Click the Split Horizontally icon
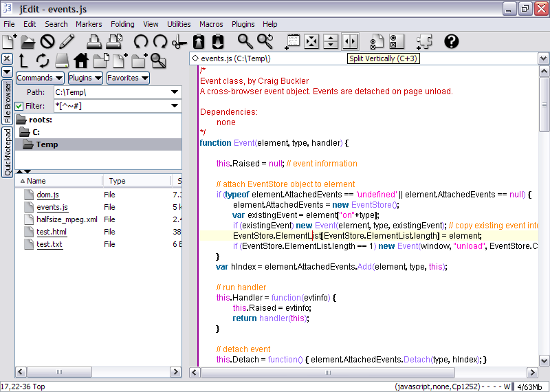This screenshot has height=392, width=550. point(331,41)
